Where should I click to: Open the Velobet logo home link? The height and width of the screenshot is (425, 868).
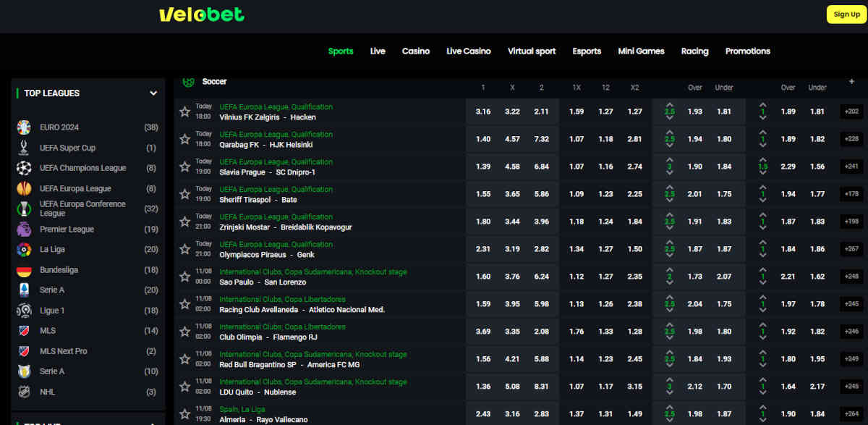point(202,14)
